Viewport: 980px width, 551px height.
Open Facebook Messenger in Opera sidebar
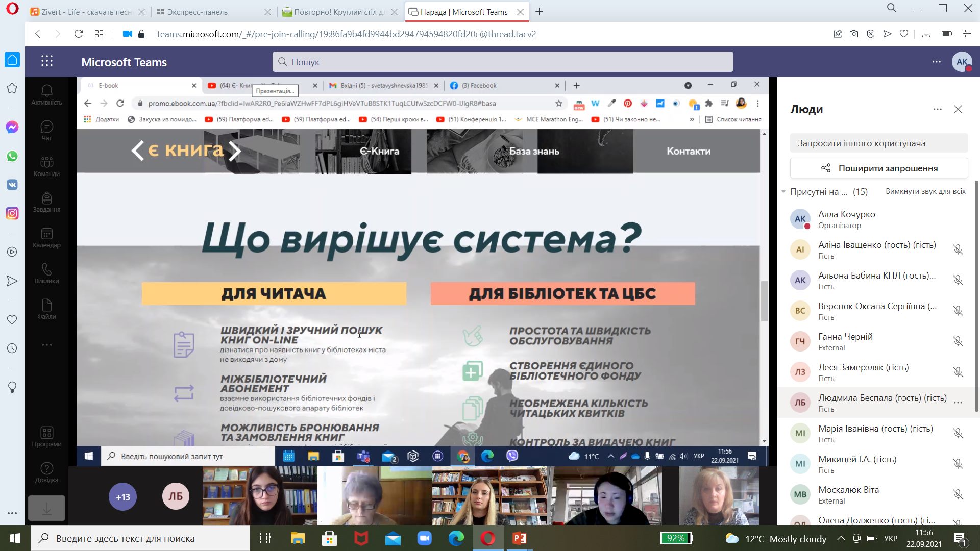pos(12,127)
